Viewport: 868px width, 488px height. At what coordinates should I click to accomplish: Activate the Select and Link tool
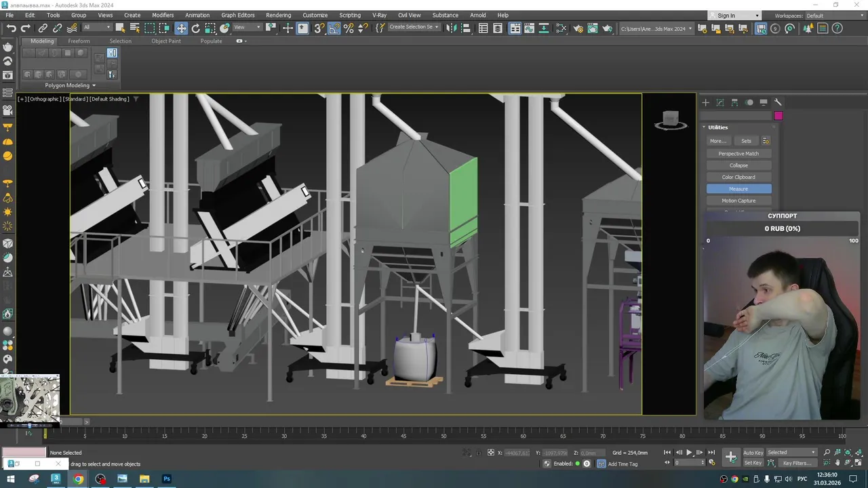point(43,28)
